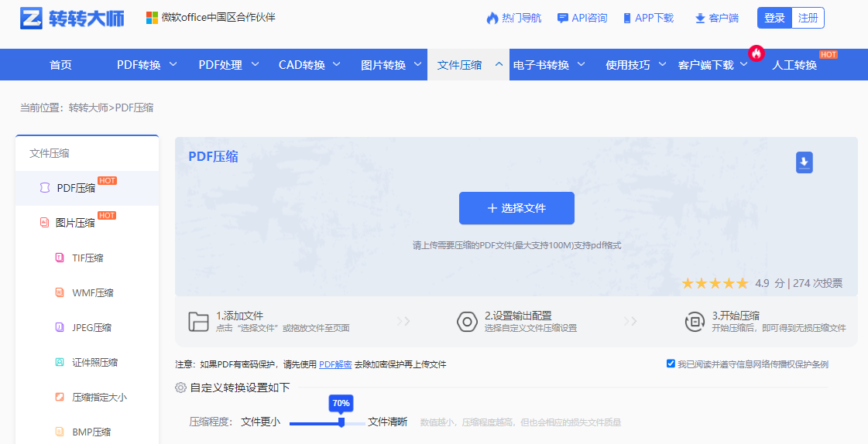This screenshot has height=444, width=868.
Task: Click the red fire badge on 客户端下载
Action: [756, 53]
